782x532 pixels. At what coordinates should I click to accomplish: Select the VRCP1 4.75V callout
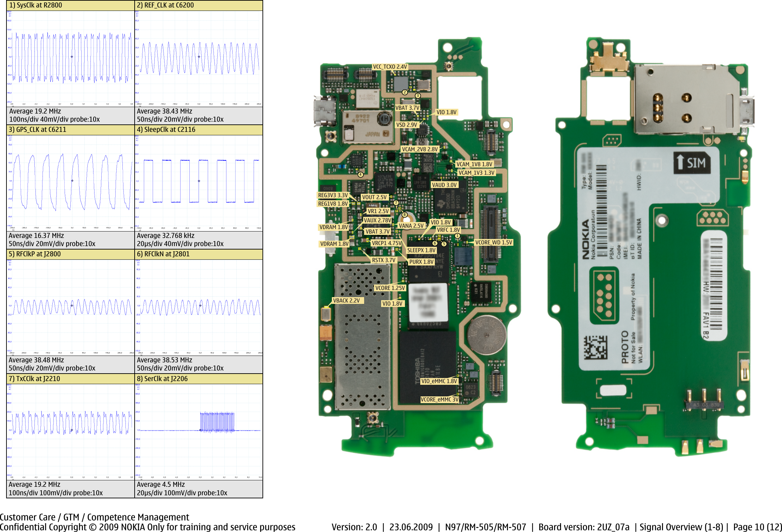387,243
